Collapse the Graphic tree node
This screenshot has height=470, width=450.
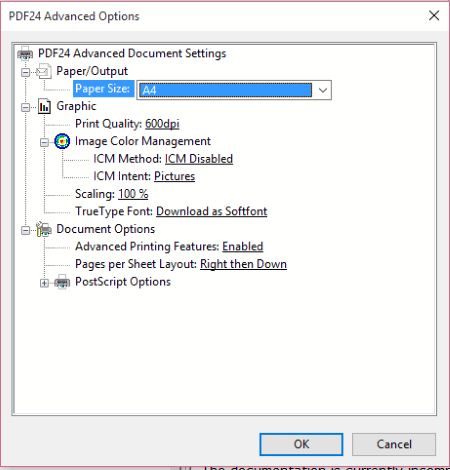coord(25,107)
